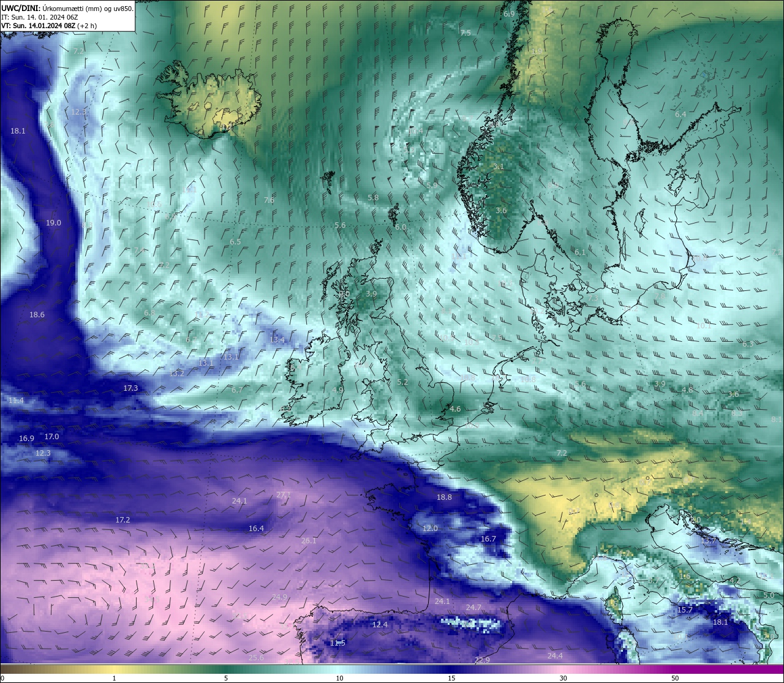This screenshot has height=683, width=784.
Task: Click the color scale label '15'
Action: click(451, 677)
